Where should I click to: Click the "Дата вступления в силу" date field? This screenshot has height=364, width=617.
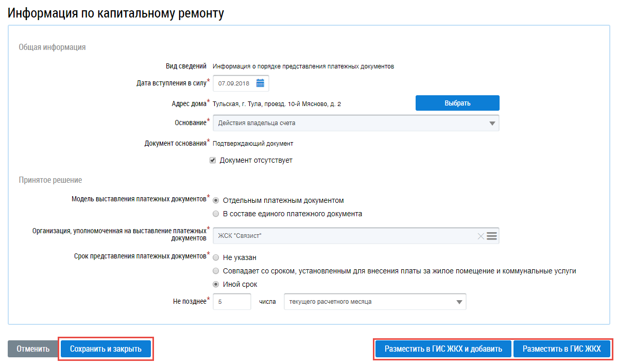pyautogui.click(x=234, y=83)
